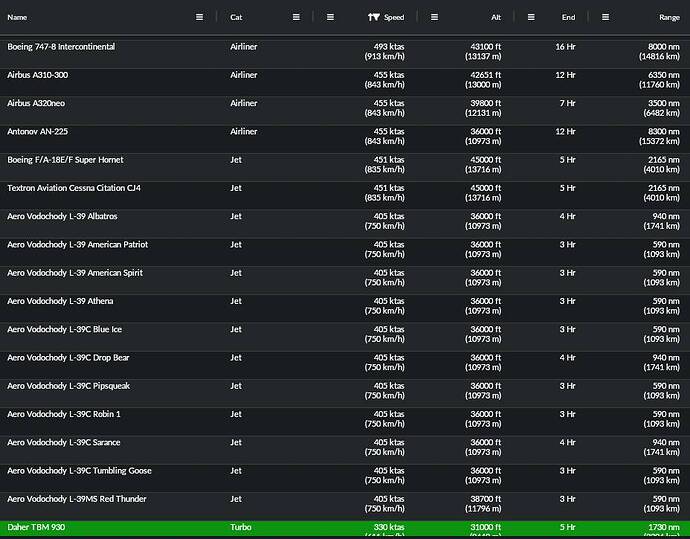Sort by the Alt column header
The image size is (690, 539).
coord(495,17)
